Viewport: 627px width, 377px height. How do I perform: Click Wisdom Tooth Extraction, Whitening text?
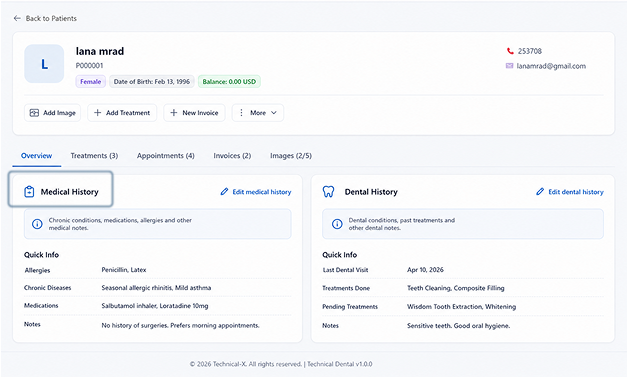[461, 307]
